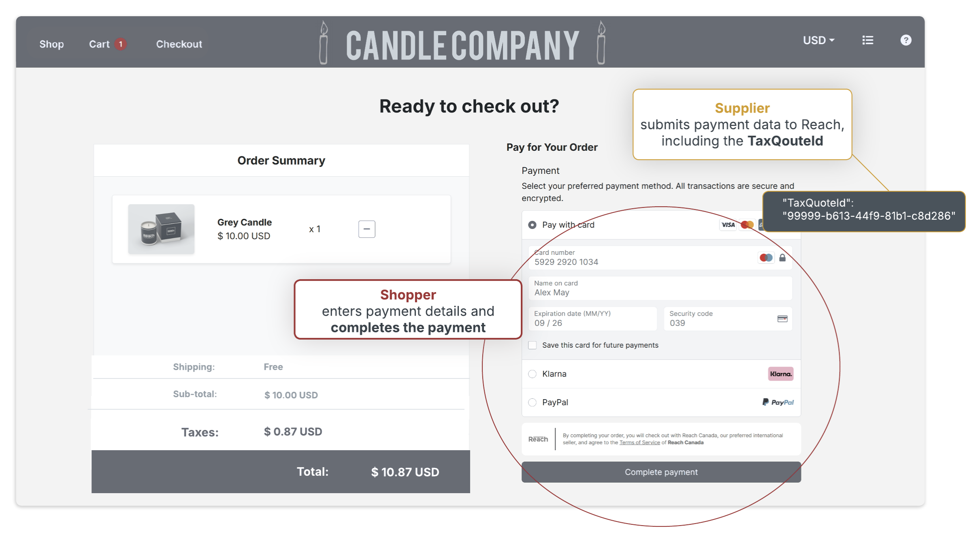The height and width of the screenshot is (543, 980).
Task: Click the help question mark icon
Action: click(906, 40)
